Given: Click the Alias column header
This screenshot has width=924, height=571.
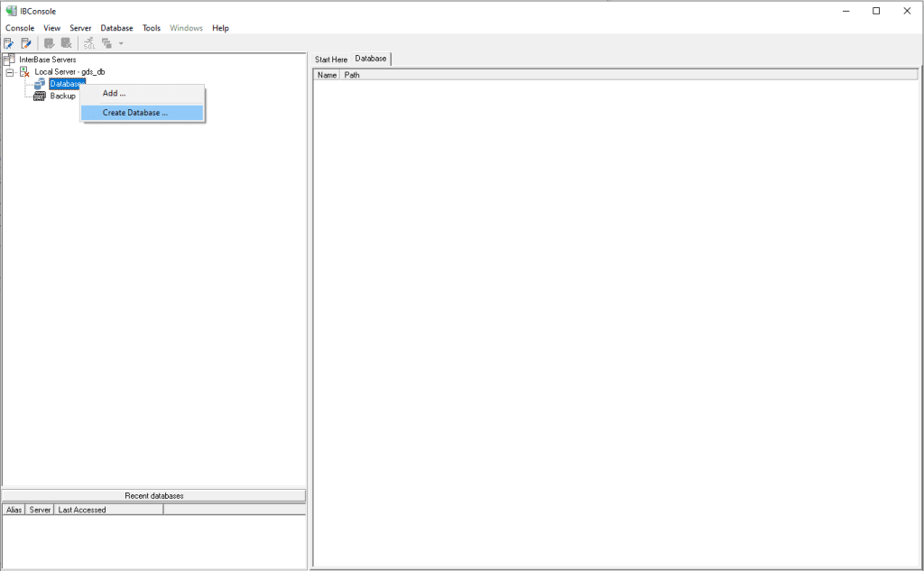Looking at the screenshot, I should (14, 510).
